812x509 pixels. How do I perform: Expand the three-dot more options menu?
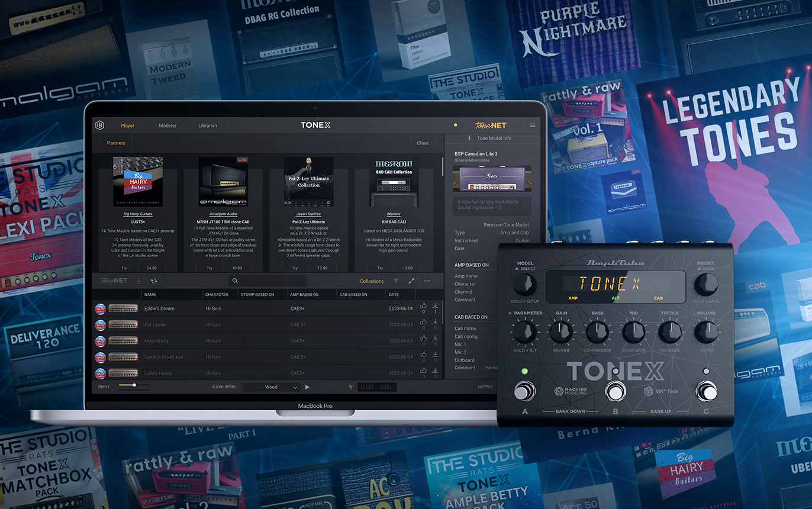(427, 281)
